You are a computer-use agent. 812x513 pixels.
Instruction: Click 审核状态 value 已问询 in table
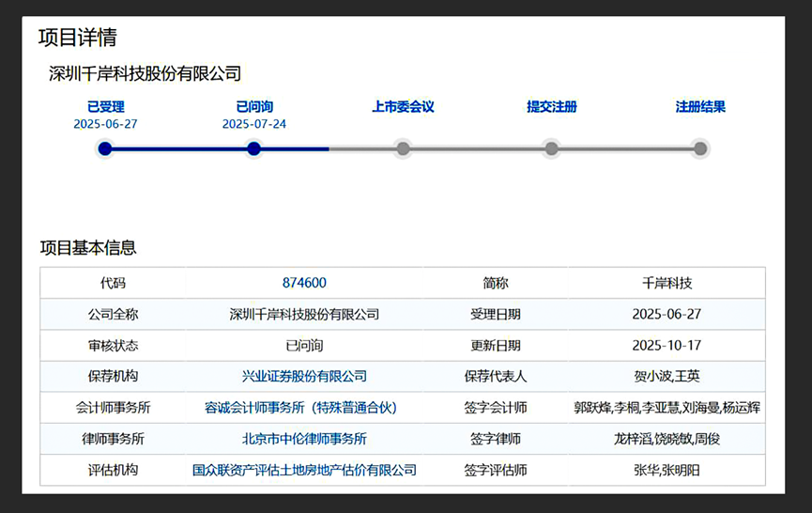304,346
